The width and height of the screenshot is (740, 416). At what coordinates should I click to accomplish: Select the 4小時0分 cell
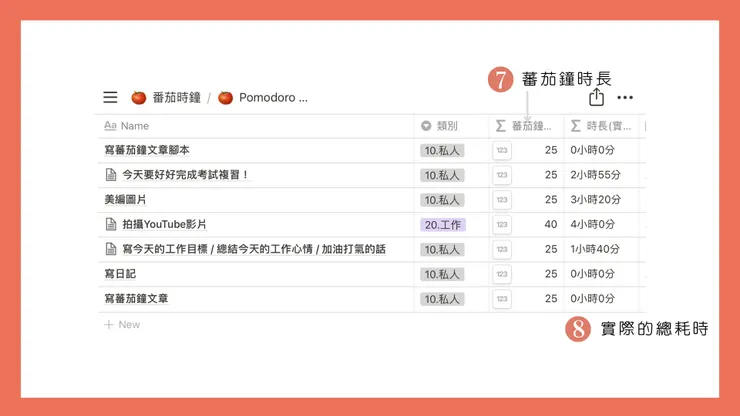point(592,224)
